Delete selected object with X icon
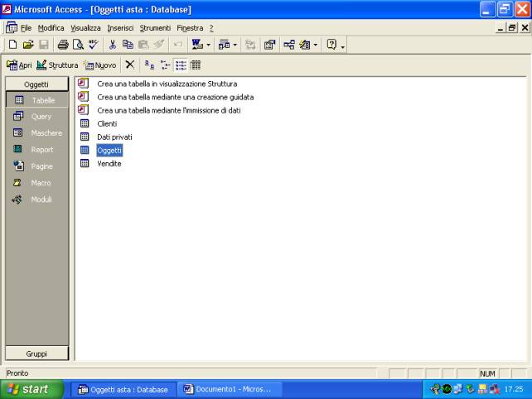 pyautogui.click(x=129, y=65)
